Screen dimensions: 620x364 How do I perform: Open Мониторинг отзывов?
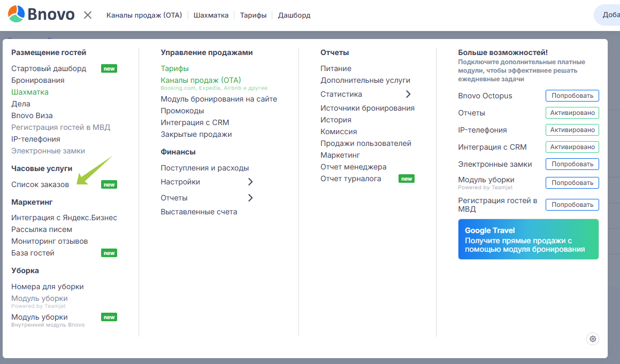point(49,241)
